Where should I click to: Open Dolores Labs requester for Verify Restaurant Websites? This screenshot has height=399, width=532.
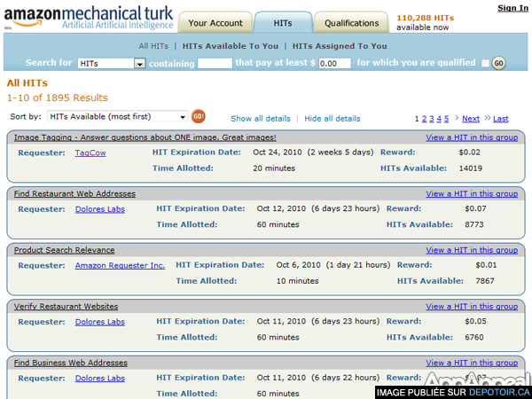click(x=99, y=322)
